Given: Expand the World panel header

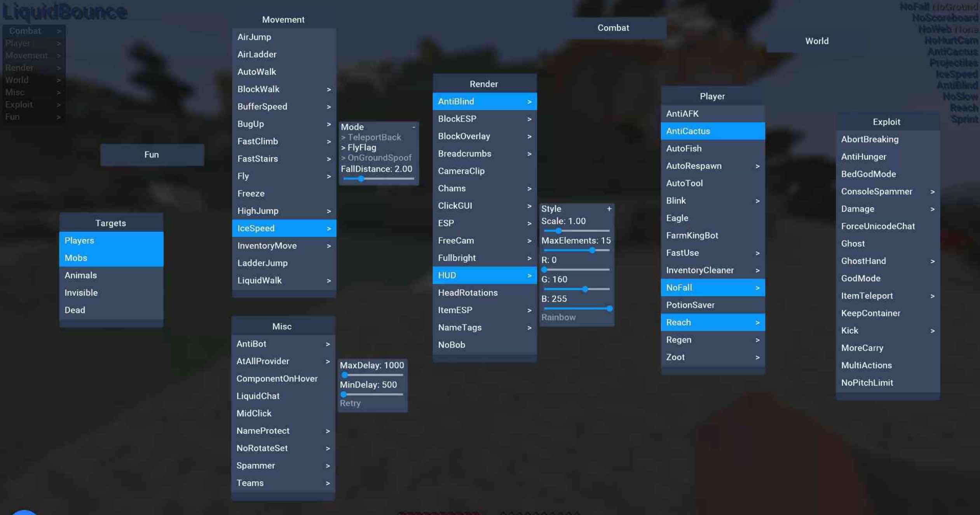Looking at the screenshot, I should click(816, 41).
